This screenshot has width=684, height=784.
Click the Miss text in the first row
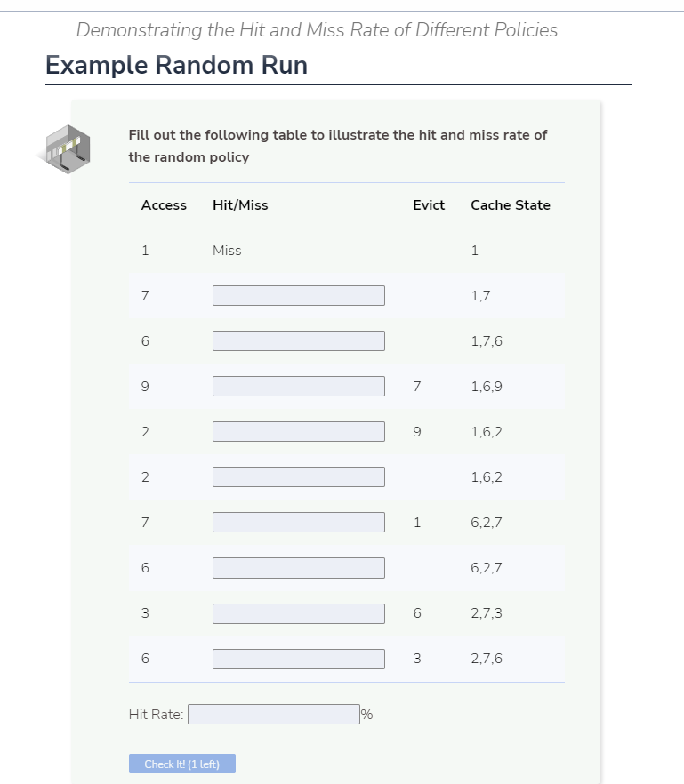tap(226, 250)
